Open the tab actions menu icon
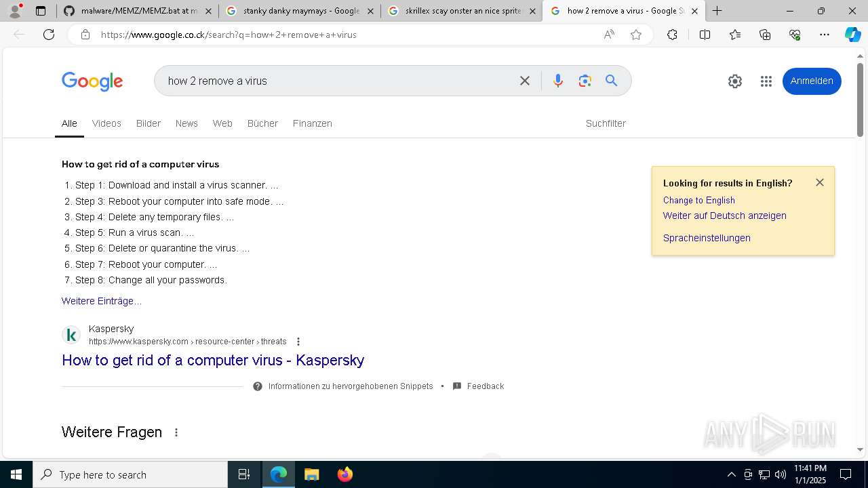 coord(41,11)
